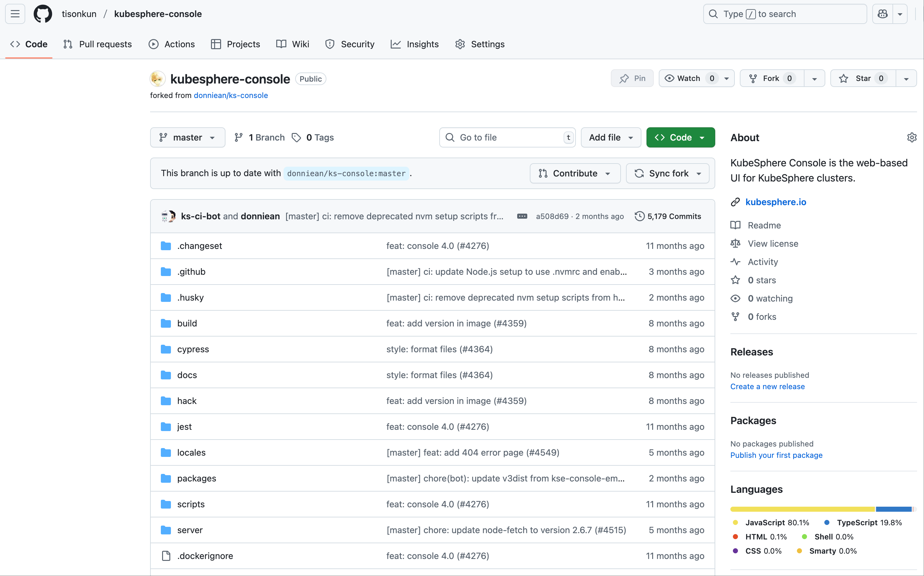Click the GitHub Octocat logo
Screen dimensions: 924x576
43,14
